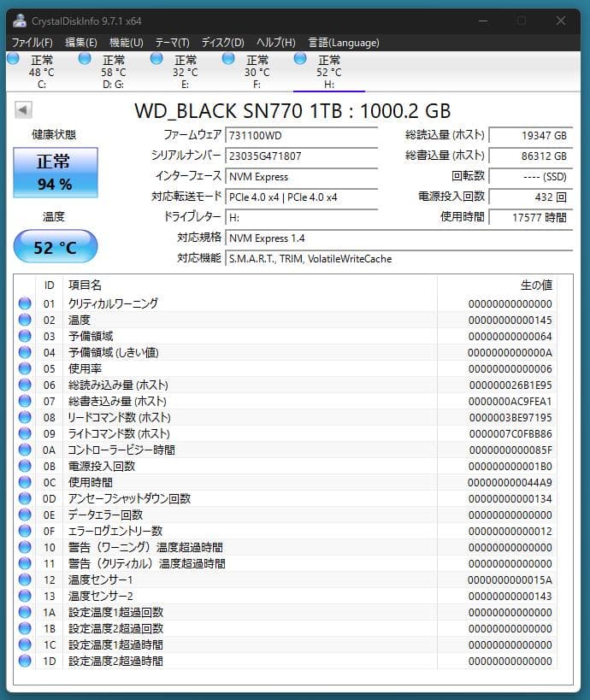Screen dimensions: 590x700
Task: Click status orb for drive D: G:
Action: [85, 58]
